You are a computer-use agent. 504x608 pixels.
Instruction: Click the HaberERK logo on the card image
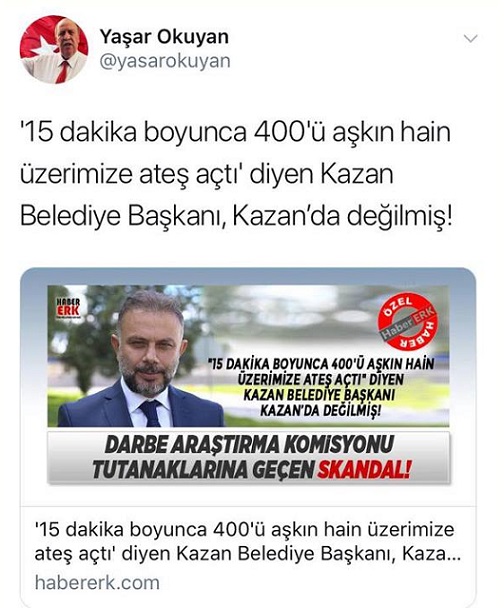[68, 308]
